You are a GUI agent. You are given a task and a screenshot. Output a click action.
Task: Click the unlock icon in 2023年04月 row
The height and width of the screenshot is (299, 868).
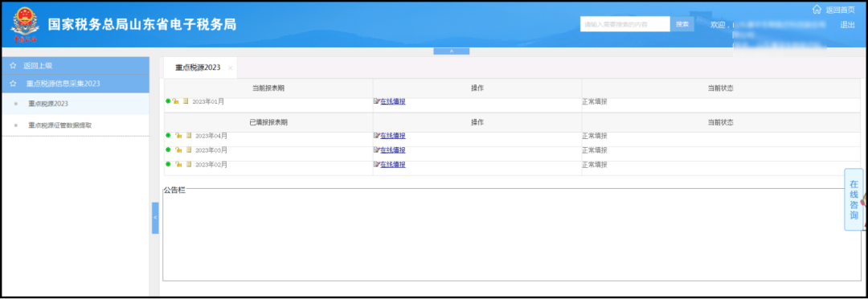[x=178, y=136]
